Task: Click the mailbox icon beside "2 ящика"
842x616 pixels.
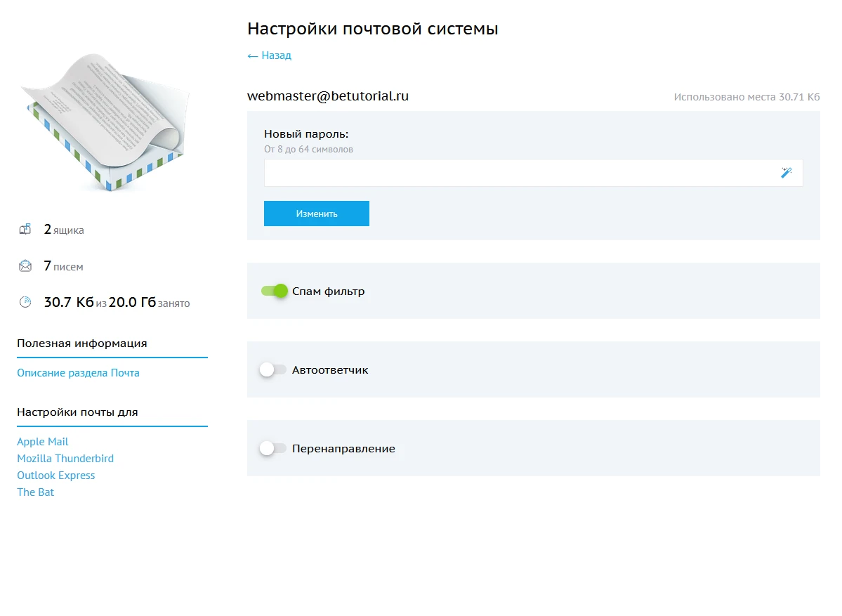Action: (x=25, y=229)
